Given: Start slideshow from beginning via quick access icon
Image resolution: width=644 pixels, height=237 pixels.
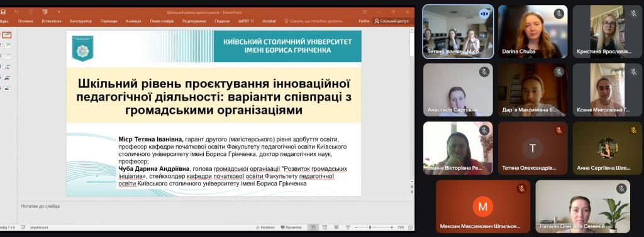Looking at the screenshot, I should click(x=45, y=13).
